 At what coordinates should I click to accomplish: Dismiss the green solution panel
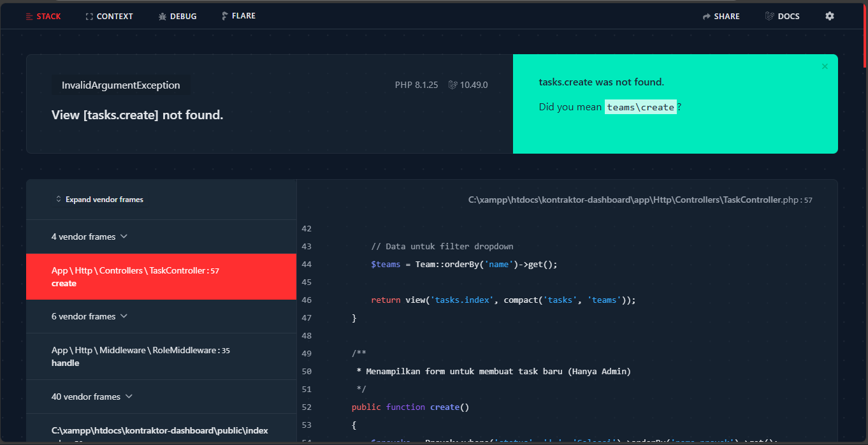(x=825, y=66)
